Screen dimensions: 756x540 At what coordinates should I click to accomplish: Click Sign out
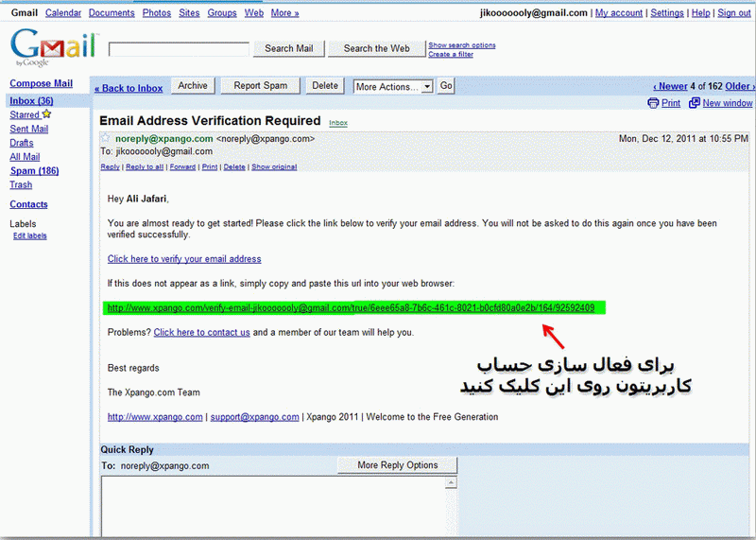pos(734,13)
